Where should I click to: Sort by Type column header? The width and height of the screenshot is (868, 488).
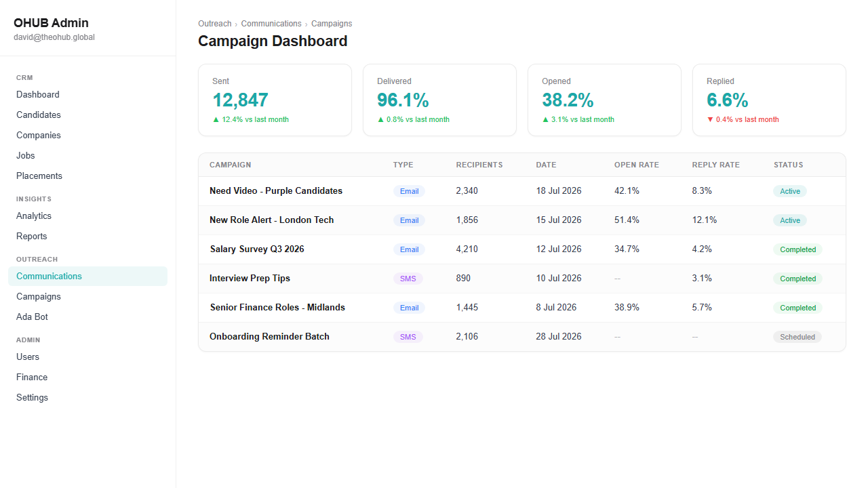pyautogui.click(x=403, y=165)
